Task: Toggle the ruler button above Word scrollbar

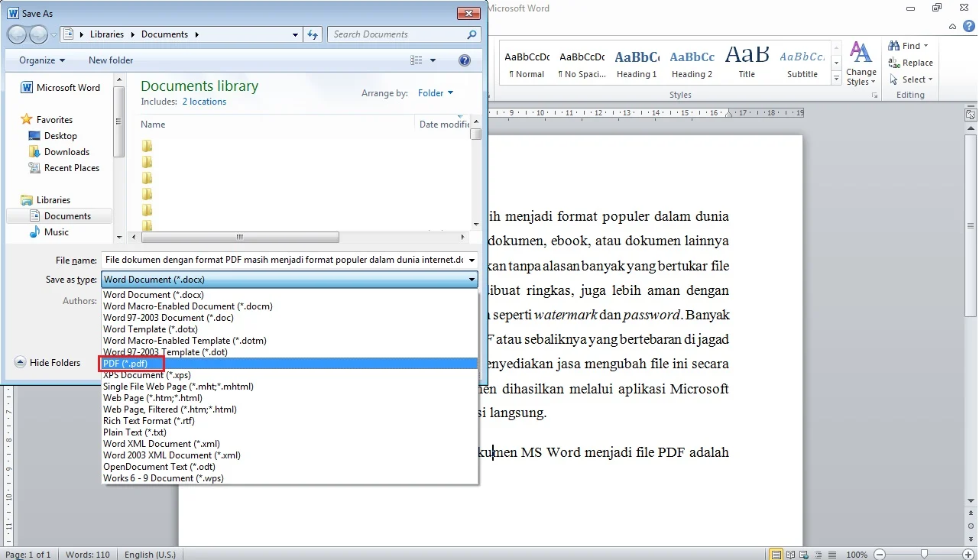Action: click(x=971, y=115)
